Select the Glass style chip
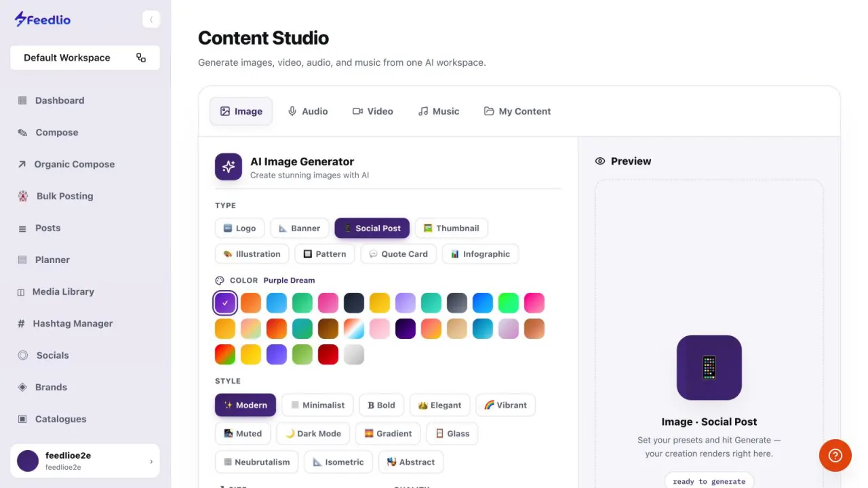The image size is (868, 488). [452, 434]
